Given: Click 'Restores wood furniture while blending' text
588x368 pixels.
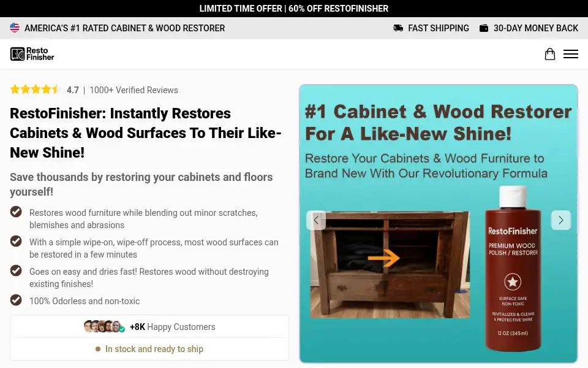Looking at the screenshot, I should point(143,218).
